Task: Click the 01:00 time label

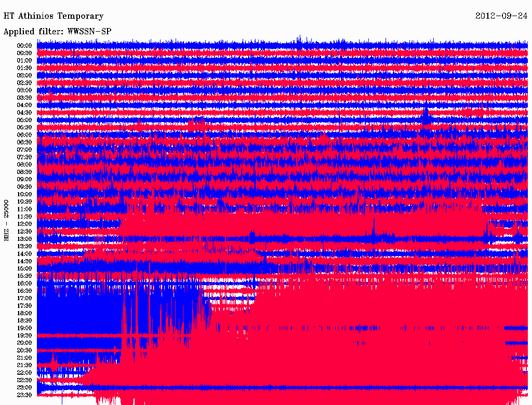Action: (x=24, y=60)
